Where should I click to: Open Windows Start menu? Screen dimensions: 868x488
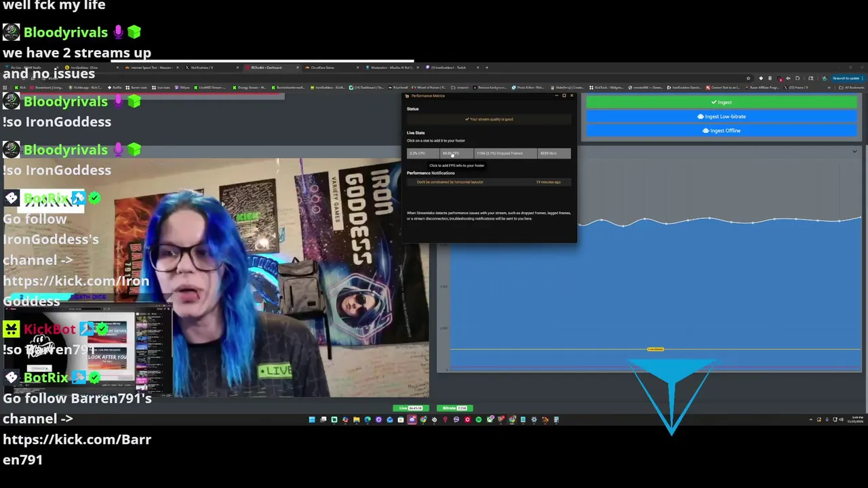point(312,420)
